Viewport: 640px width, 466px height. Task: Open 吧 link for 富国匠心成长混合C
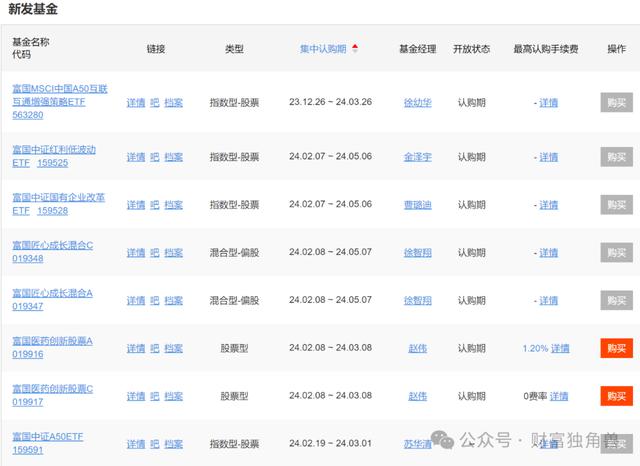(155, 253)
